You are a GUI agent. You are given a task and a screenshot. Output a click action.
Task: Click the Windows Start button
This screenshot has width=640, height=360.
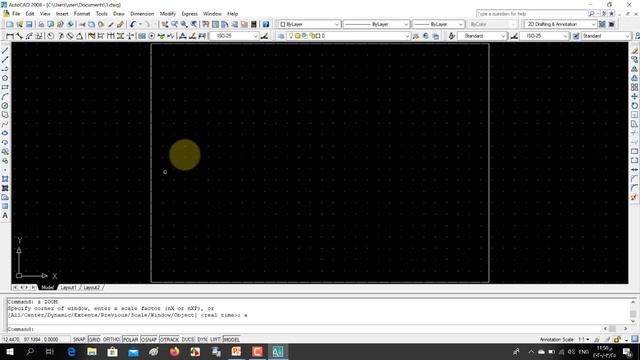point(9,351)
